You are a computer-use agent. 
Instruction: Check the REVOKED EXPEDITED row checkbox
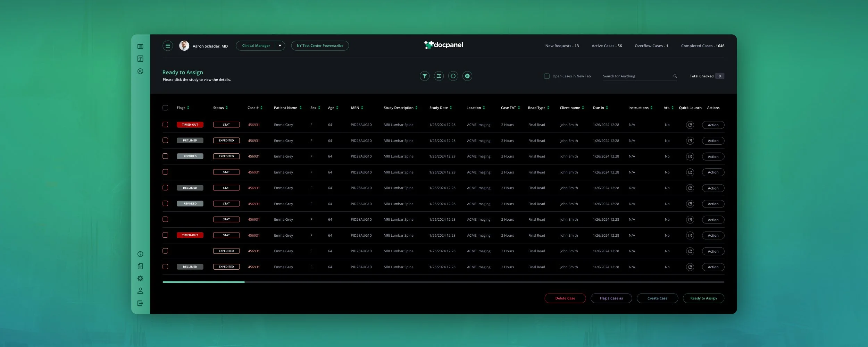(165, 156)
